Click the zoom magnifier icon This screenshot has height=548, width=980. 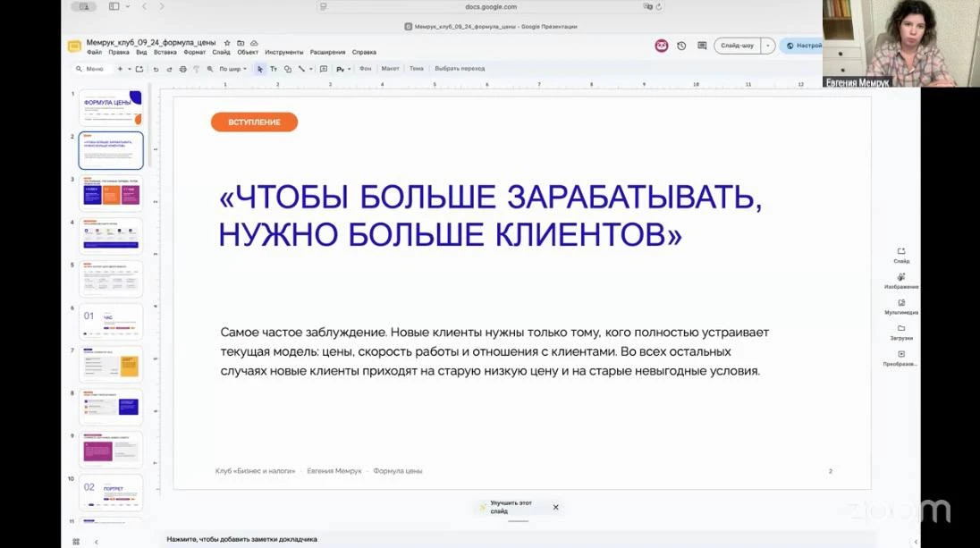[210, 69]
